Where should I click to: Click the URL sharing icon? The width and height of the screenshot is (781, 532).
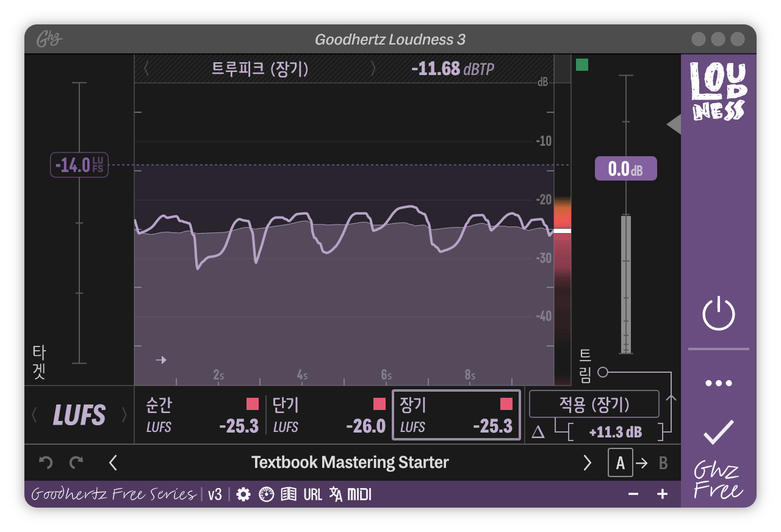312,494
